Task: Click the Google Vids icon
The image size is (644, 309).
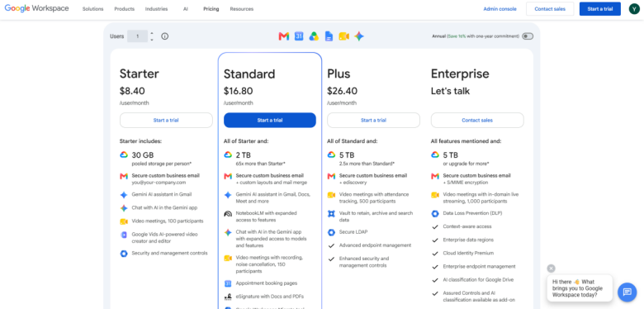Action: 124,235
